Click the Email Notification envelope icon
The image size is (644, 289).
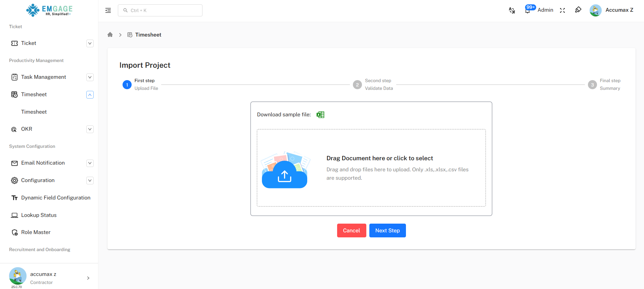click(14, 163)
